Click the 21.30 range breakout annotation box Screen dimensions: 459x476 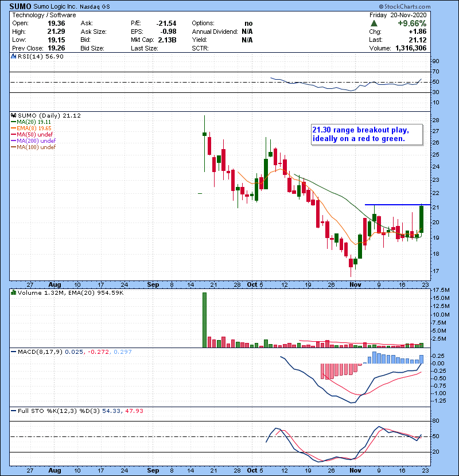point(367,134)
